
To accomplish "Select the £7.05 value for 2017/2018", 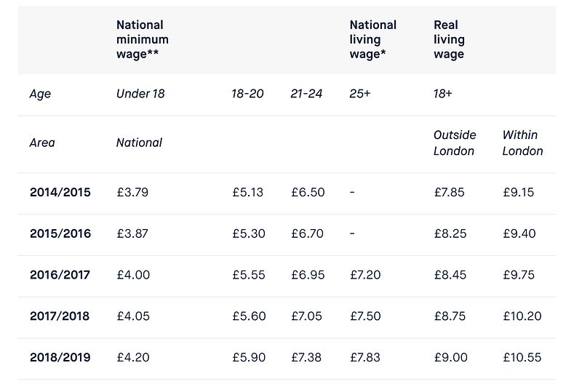I will 306,316.
